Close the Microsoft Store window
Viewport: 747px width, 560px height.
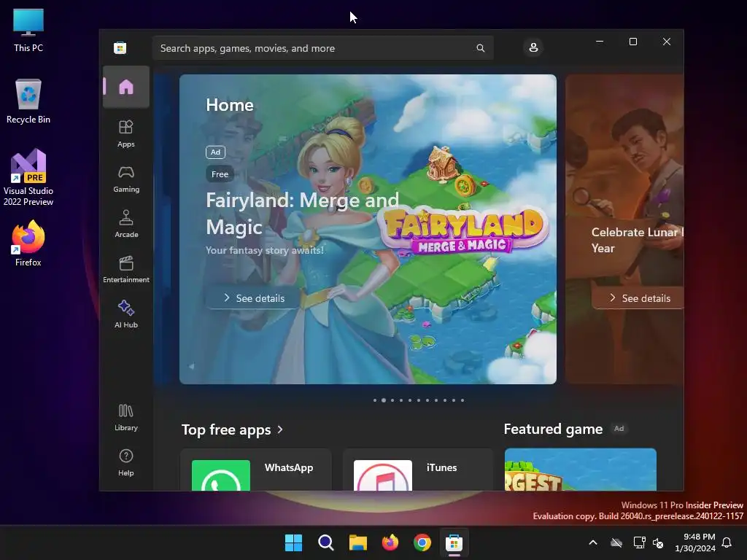coord(667,42)
